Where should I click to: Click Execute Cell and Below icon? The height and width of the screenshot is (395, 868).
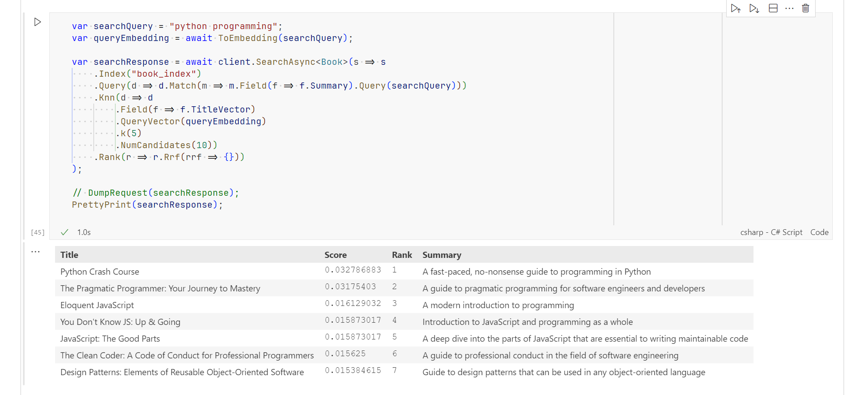tap(754, 8)
